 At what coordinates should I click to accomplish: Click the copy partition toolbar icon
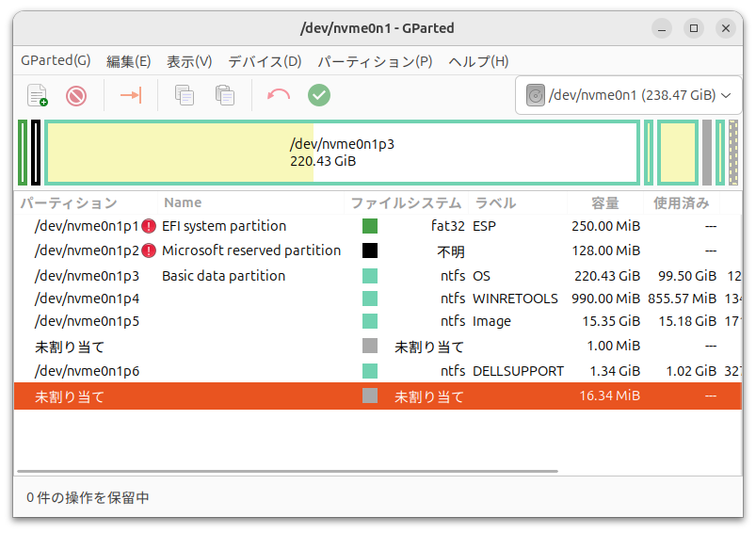point(185,95)
